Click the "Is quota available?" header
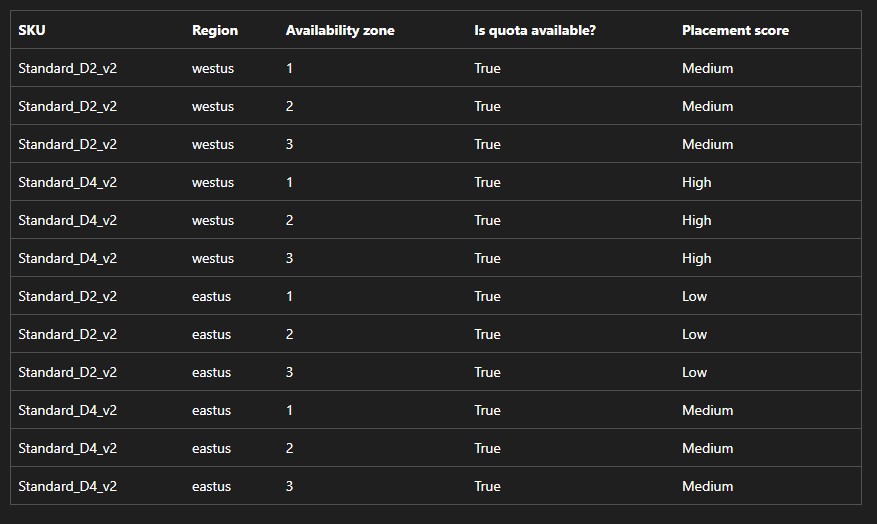 535,31
